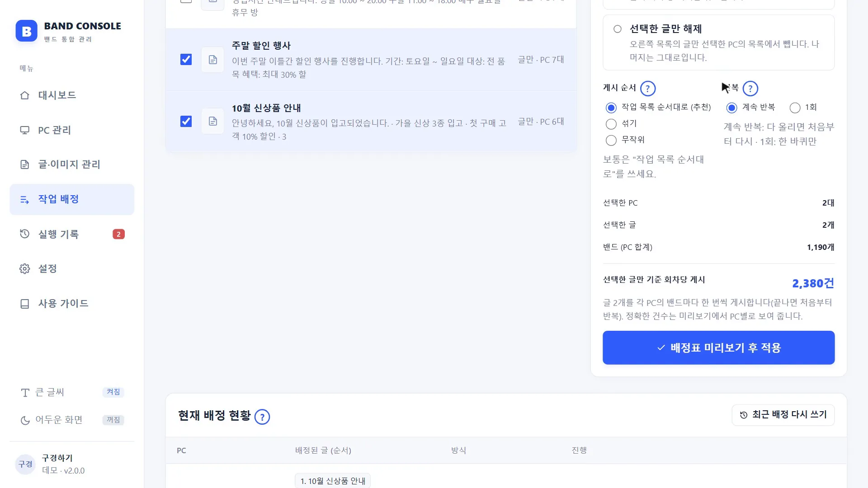This screenshot has width=868, height=488.
Task: Click the document icon of 주말 할인 행사 row
Action: 212,60
